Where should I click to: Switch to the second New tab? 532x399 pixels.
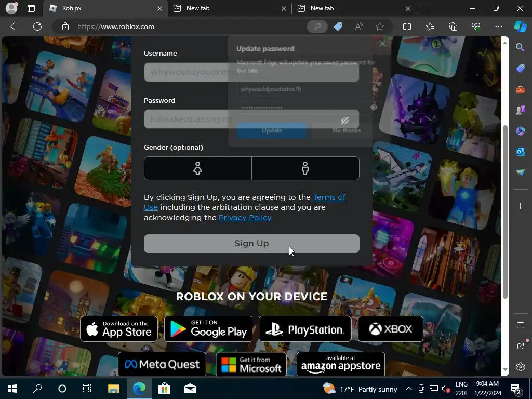click(x=354, y=8)
